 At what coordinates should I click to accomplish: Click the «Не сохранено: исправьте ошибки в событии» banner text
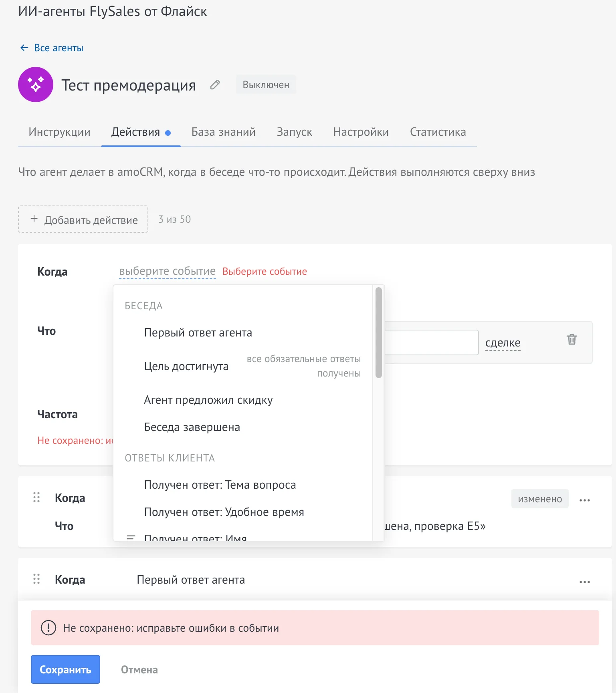[171, 628]
